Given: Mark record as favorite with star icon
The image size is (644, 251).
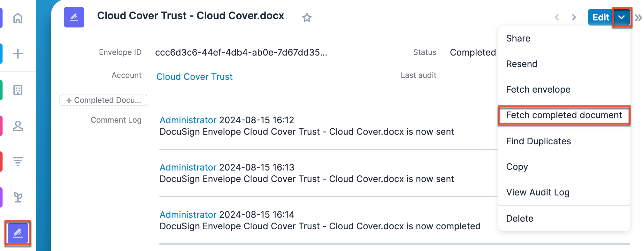Looking at the screenshot, I should 307,17.
